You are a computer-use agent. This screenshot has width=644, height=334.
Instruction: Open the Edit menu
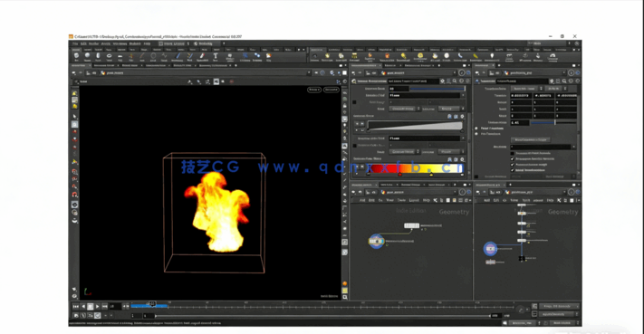[x=83, y=43]
